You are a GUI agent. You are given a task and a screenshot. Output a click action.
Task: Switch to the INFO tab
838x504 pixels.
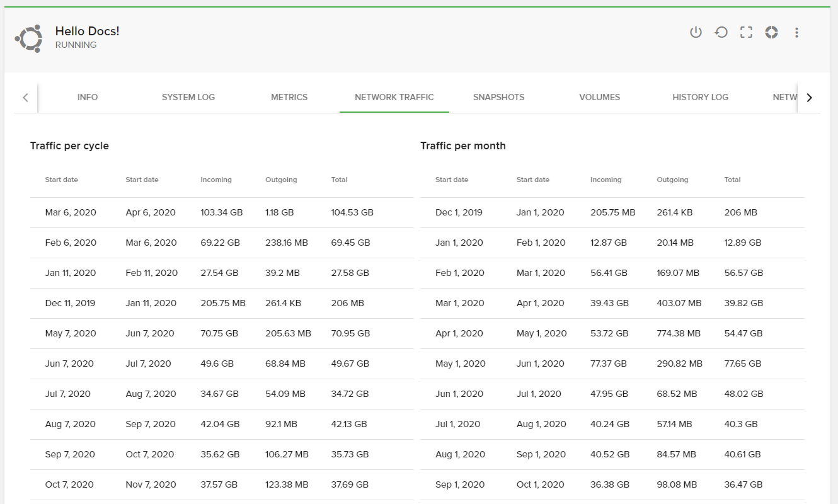coord(88,97)
